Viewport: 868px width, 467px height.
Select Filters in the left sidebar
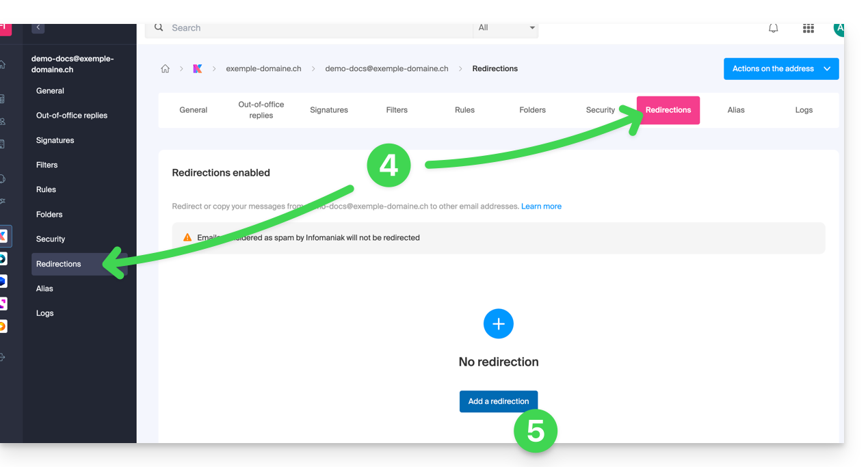click(x=47, y=165)
